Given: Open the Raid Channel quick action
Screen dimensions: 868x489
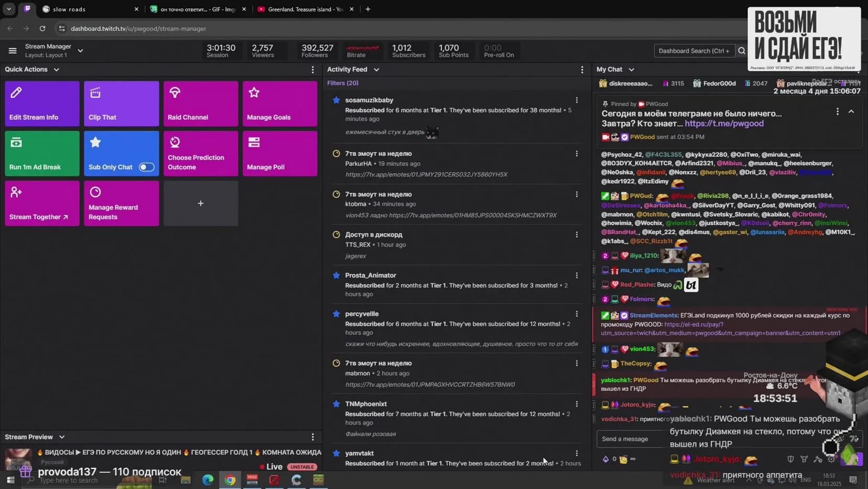Looking at the screenshot, I should click(x=200, y=103).
